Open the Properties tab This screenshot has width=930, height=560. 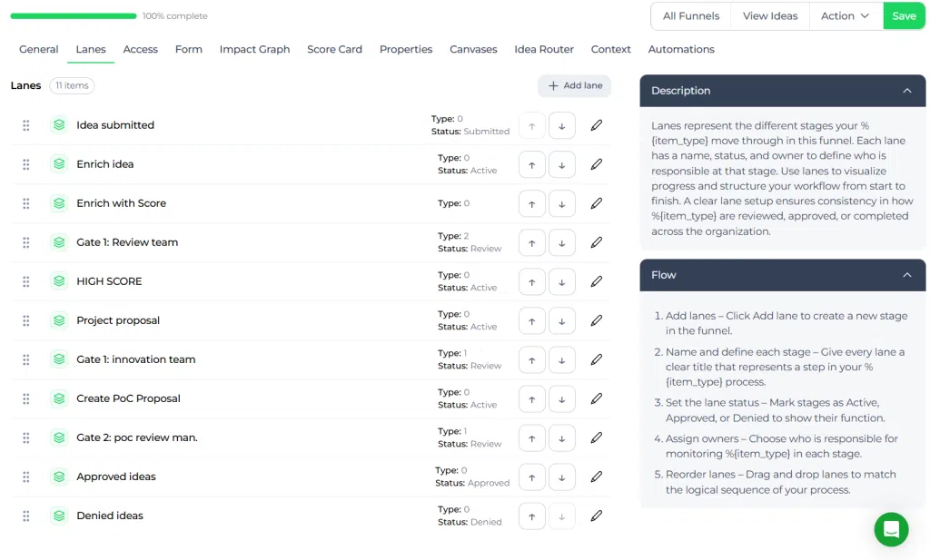coord(406,49)
